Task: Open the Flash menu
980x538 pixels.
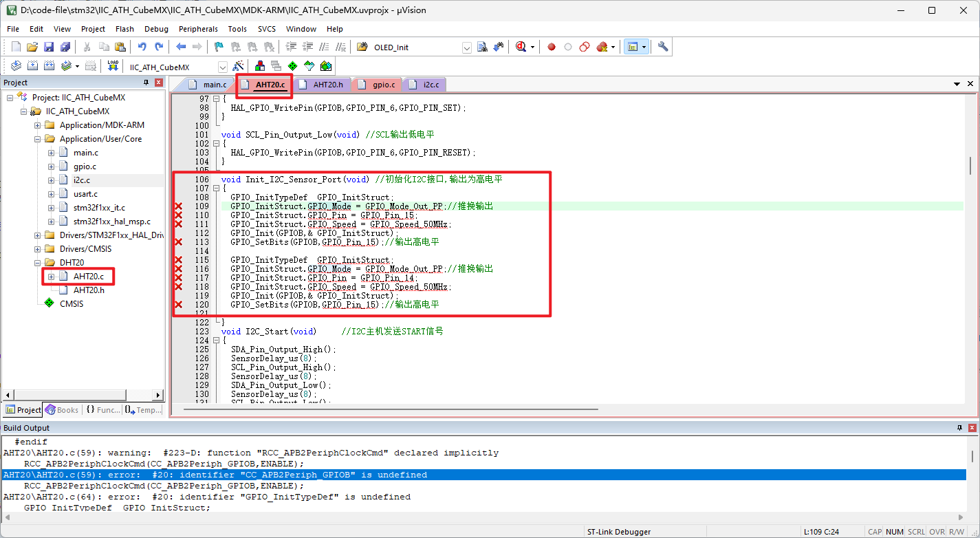Action: [124, 29]
